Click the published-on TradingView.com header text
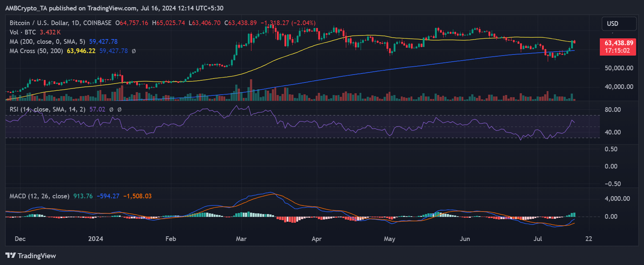This screenshot has width=644, height=265. click(114, 8)
